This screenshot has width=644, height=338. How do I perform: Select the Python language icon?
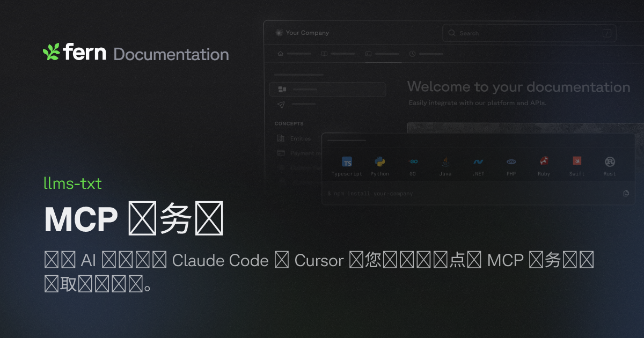[x=380, y=161]
